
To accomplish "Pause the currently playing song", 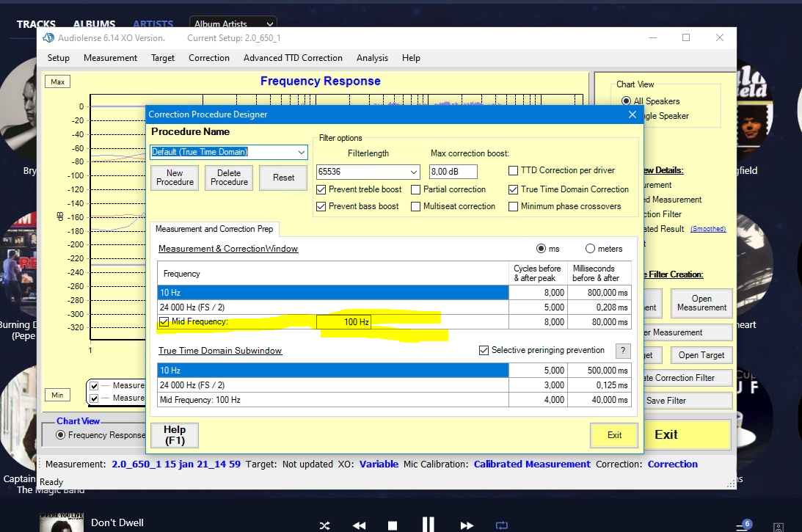I will pos(429,525).
